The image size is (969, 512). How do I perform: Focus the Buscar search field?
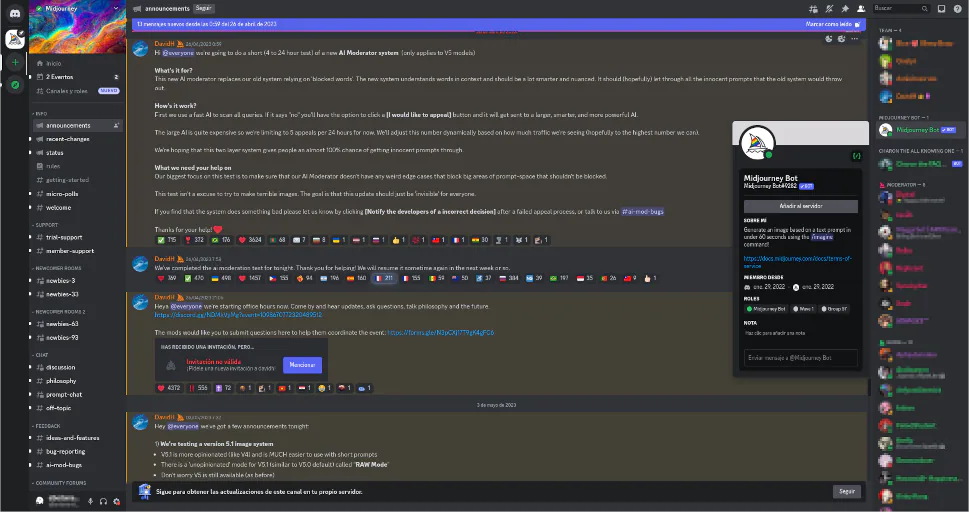pos(901,9)
